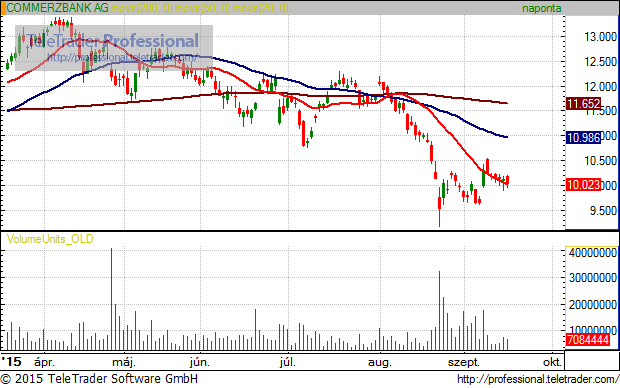This screenshot has height=388, width=620.
Task: Click the ápr. date axis label
Action: (44, 362)
